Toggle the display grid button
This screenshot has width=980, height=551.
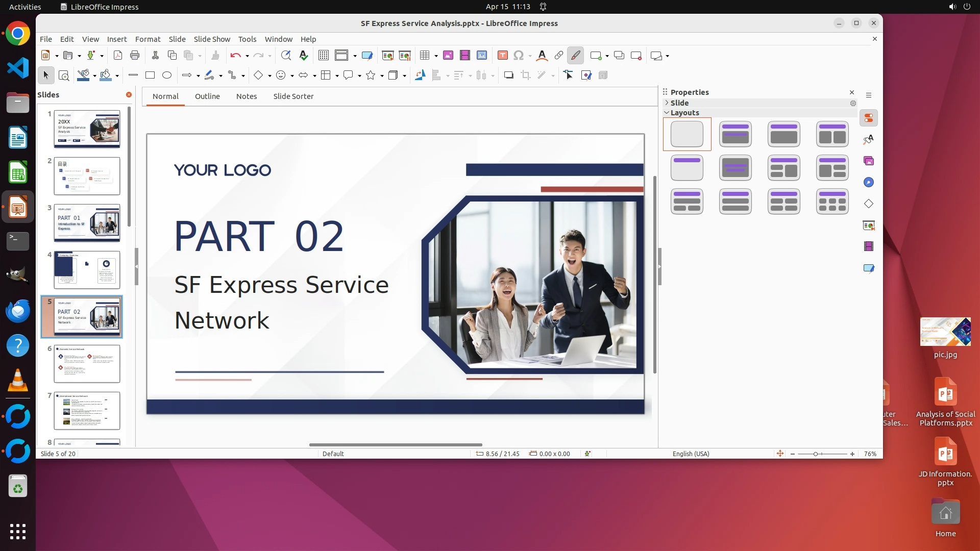324,56
